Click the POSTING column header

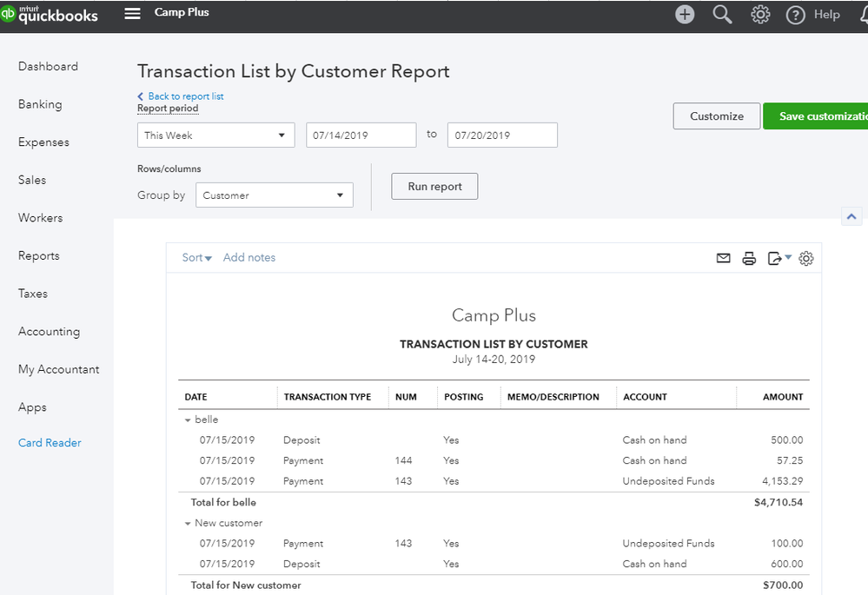click(x=463, y=397)
